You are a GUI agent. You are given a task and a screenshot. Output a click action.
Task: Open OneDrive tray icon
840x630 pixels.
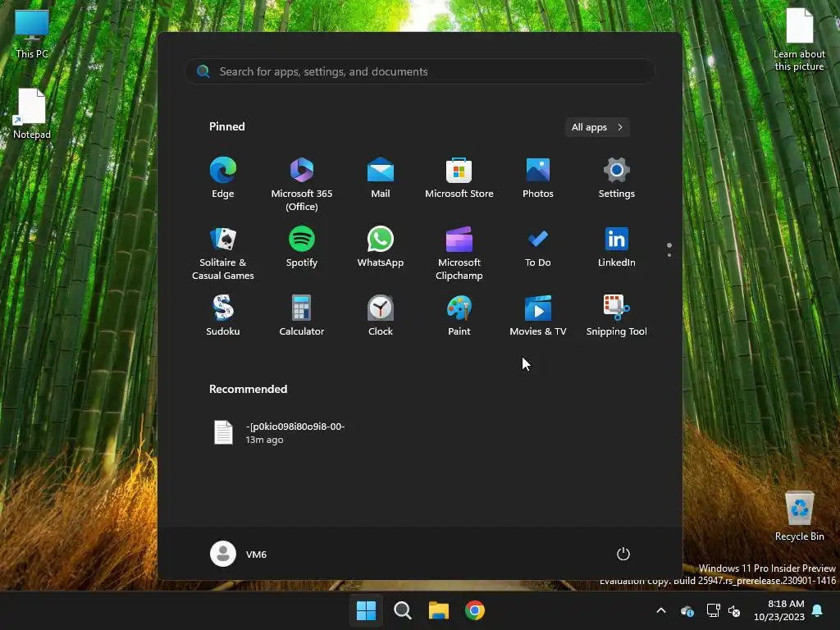[x=687, y=610]
